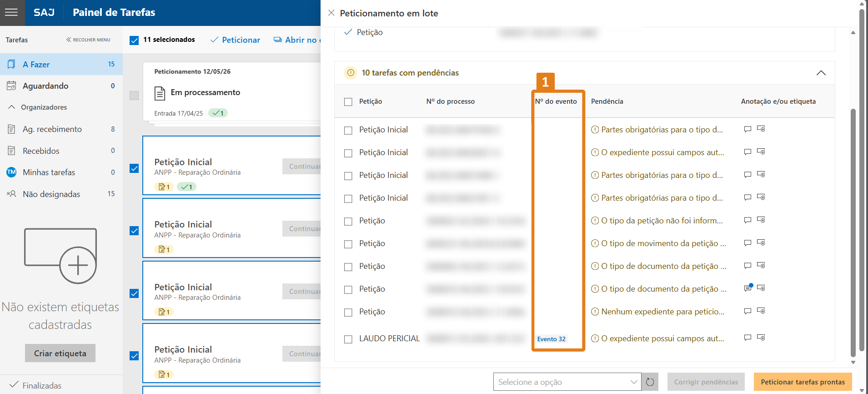868x394 pixels.
Task: Click 'O tipo de movimento da petição ...' pendência text
Action: tap(663, 243)
